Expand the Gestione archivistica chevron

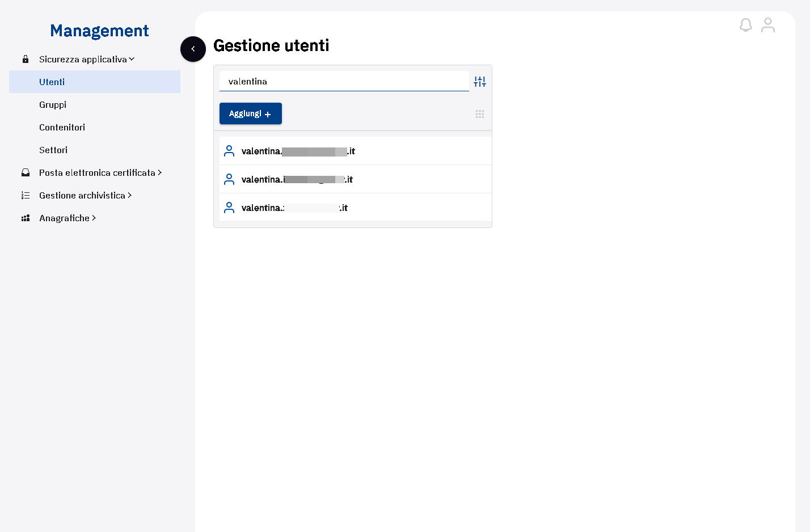tap(130, 195)
